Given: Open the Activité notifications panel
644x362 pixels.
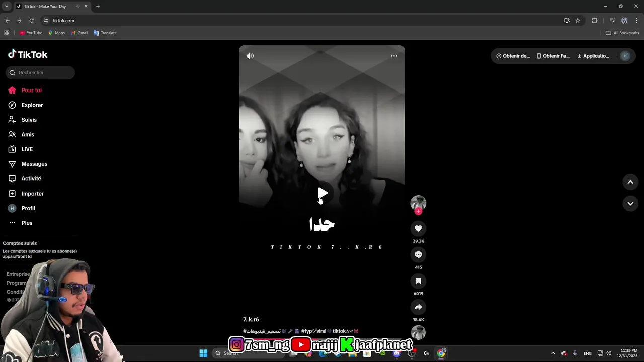Looking at the screenshot, I should click(25, 178).
